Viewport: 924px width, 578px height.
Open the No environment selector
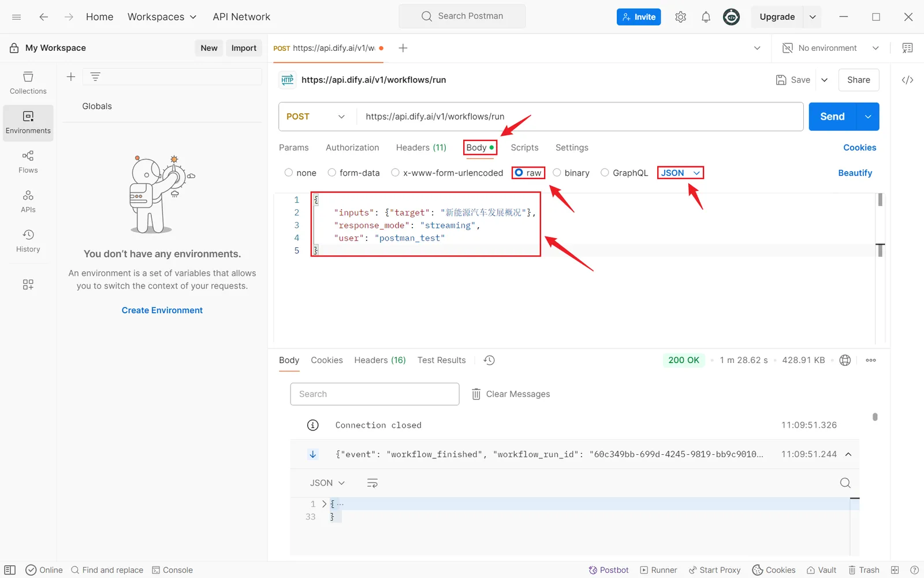pos(830,48)
